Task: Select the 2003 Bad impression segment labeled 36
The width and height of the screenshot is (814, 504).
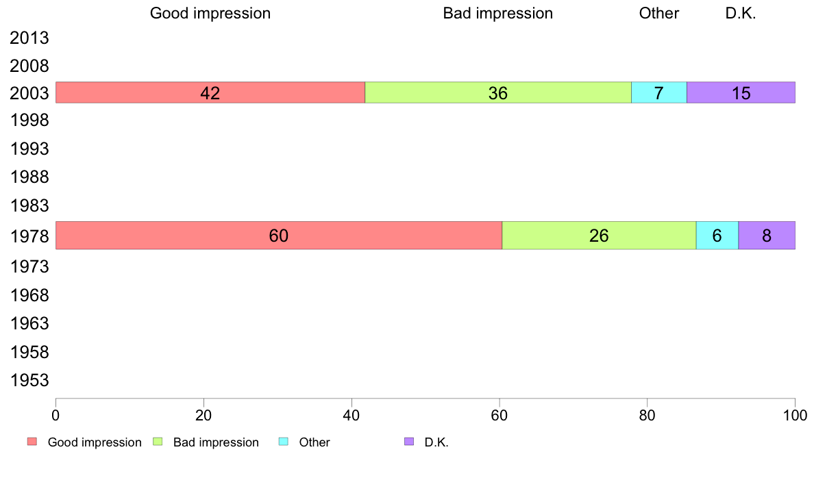Action: click(498, 92)
